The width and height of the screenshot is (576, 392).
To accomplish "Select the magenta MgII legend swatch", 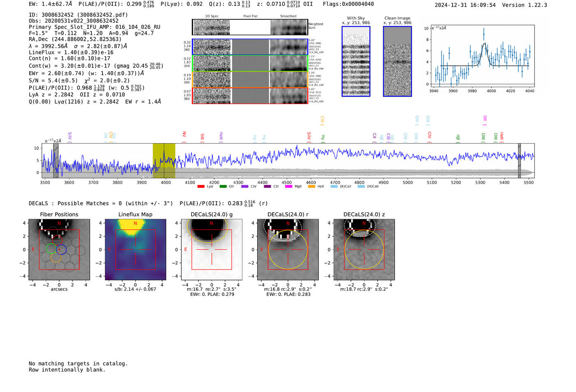I will pos(288,187).
